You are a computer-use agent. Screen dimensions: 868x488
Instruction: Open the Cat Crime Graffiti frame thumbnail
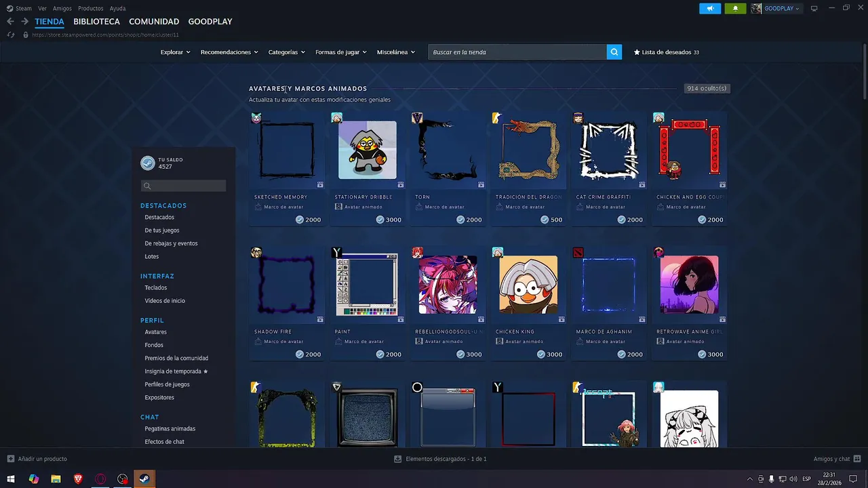608,150
